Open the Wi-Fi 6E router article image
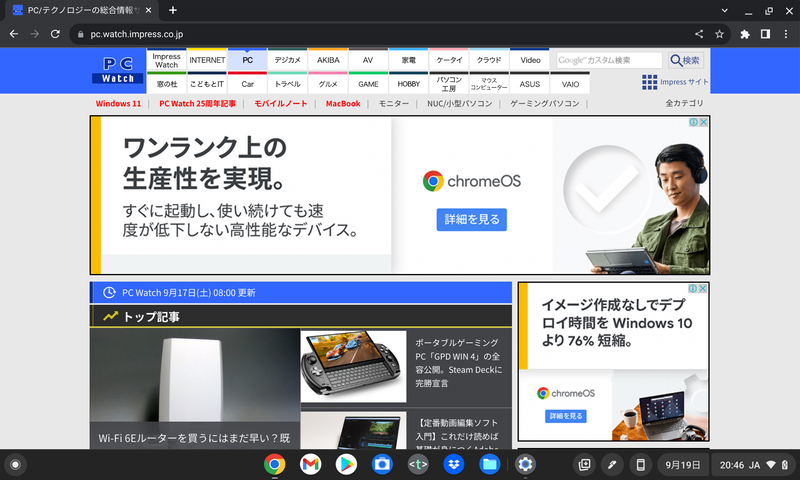The height and width of the screenshot is (480, 800). [x=195, y=388]
